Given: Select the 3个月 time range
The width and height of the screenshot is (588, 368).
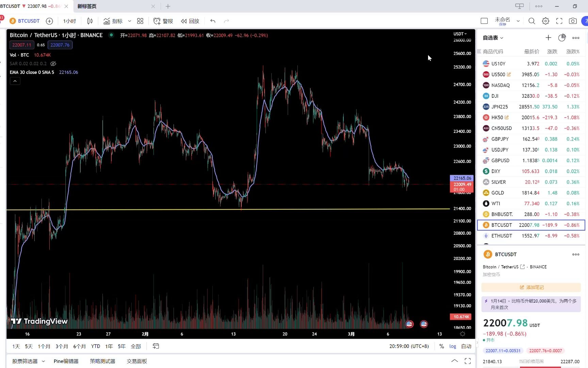Looking at the screenshot, I should click(x=62, y=346).
